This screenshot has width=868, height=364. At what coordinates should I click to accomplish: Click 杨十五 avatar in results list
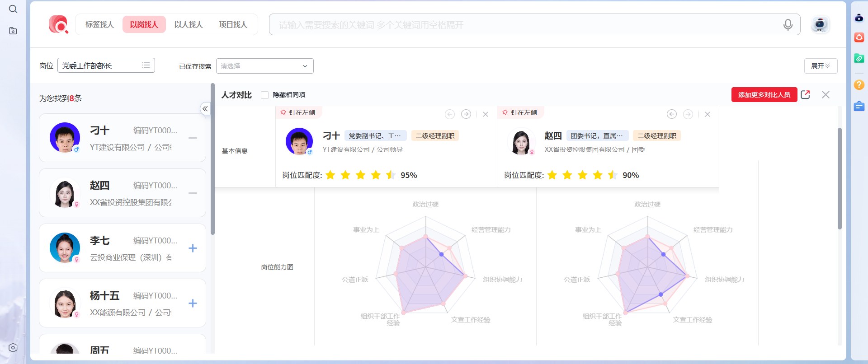tap(65, 303)
